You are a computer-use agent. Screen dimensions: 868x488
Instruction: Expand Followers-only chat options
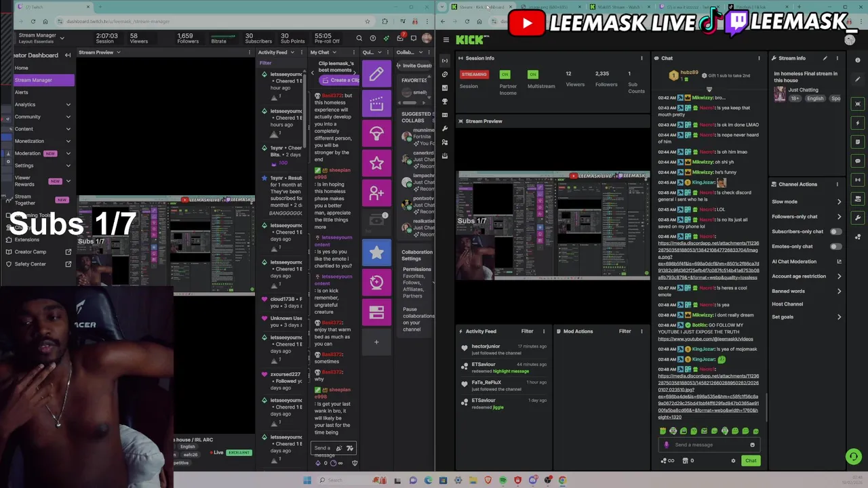pyautogui.click(x=839, y=217)
